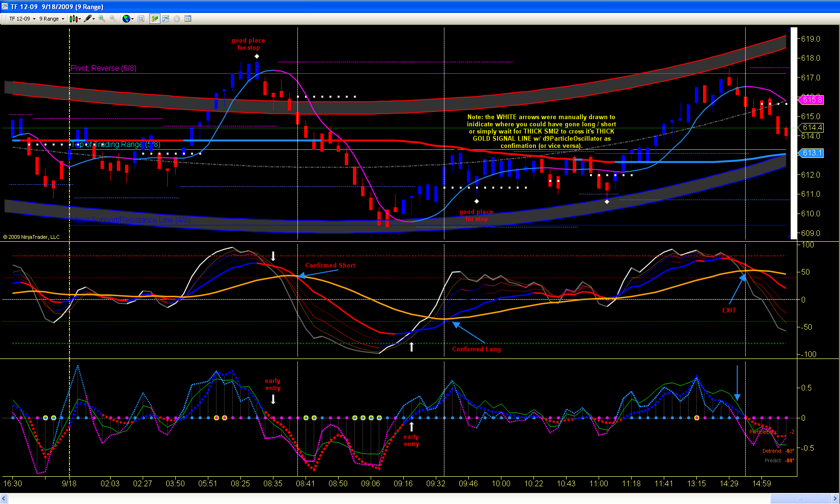
Task: Click the horizontal scrollbar right arrow
Action: 835,499
